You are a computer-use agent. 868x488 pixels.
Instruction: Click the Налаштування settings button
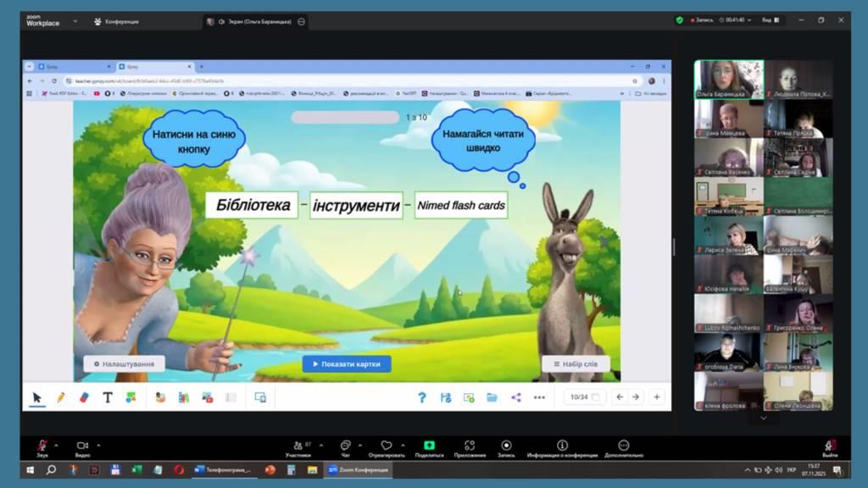[124, 363]
